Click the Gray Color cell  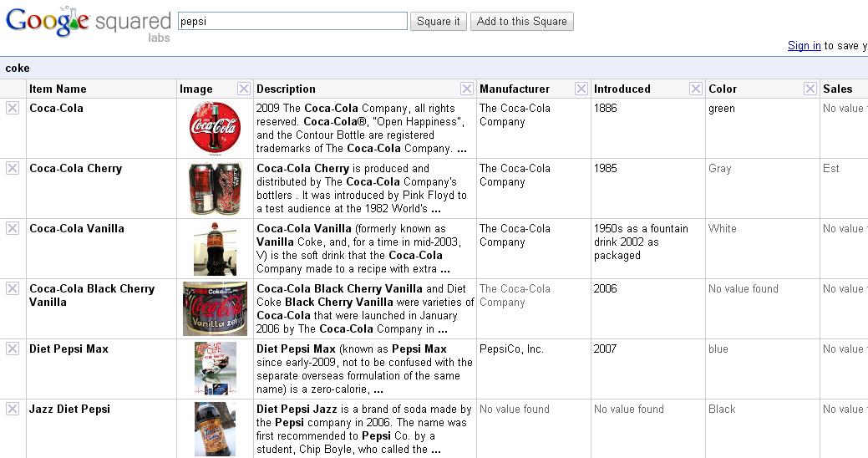point(719,168)
